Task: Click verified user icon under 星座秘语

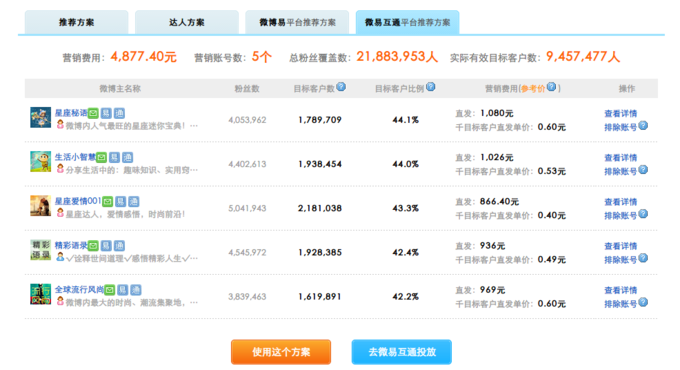Action: [x=60, y=124]
